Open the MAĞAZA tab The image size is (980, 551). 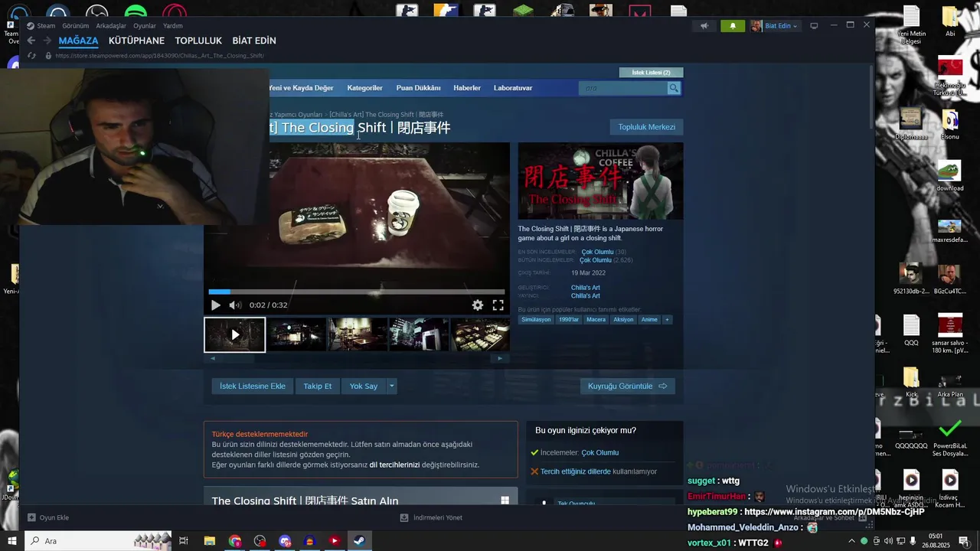tap(78, 41)
